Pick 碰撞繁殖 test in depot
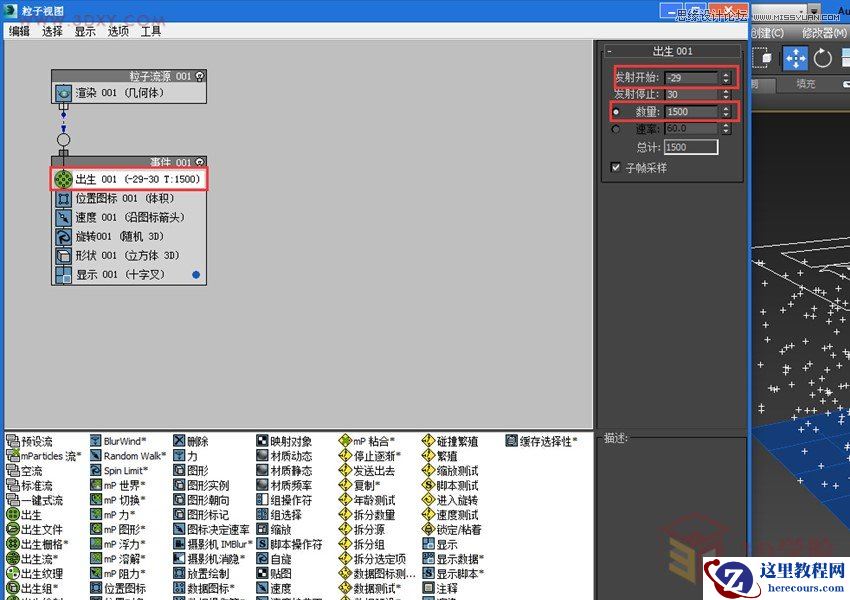The height and width of the screenshot is (600, 850). click(x=450, y=441)
